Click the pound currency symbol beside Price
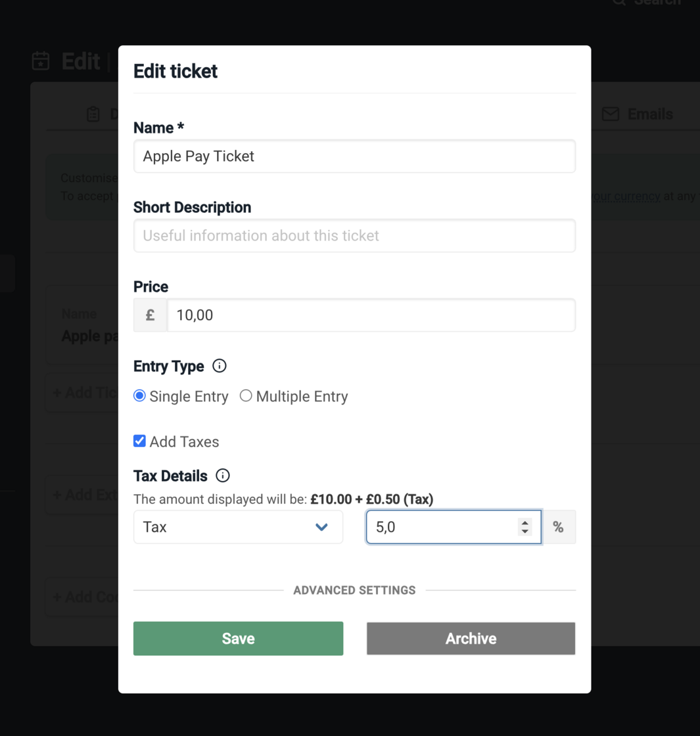Viewport: 700px width, 736px height. [x=151, y=315]
